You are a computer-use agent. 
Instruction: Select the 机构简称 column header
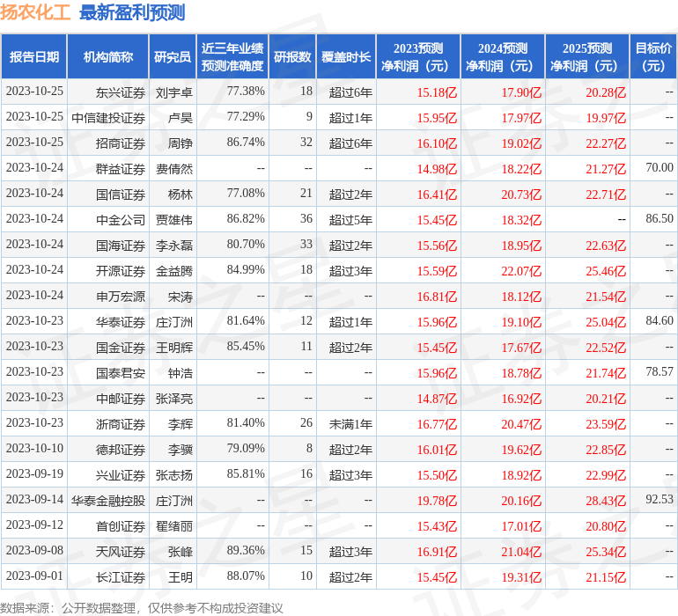tap(108, 56)
